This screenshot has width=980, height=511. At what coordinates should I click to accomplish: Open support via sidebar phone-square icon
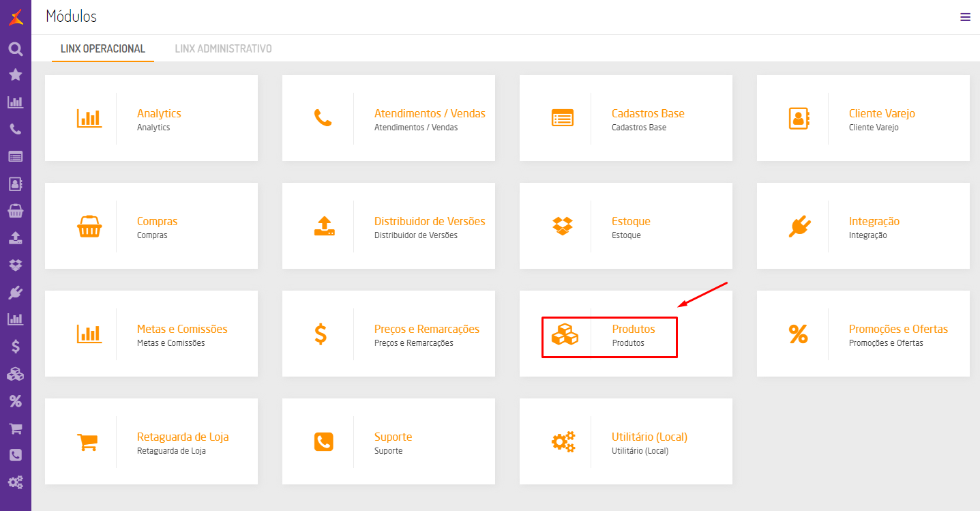16,455
